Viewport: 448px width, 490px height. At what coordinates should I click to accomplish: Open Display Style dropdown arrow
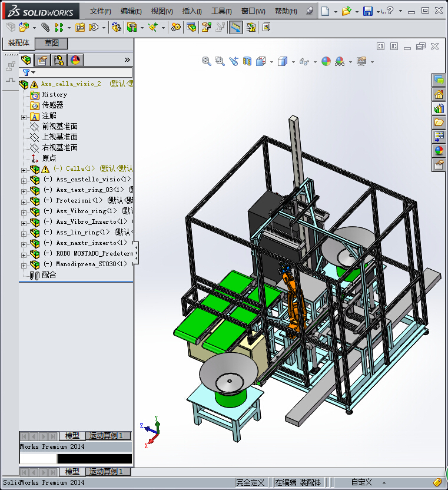(293, 62)
